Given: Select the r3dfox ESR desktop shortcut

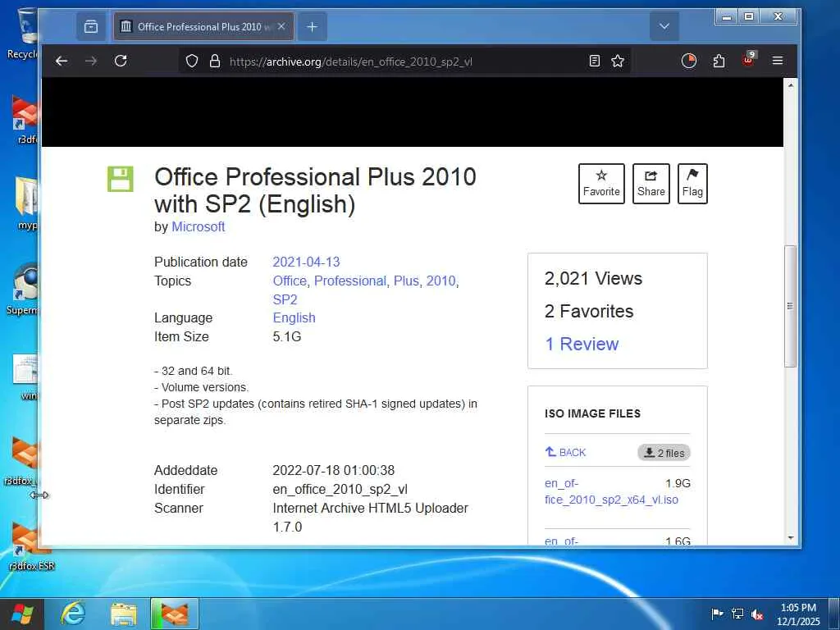Looking at the screenshot, I should coord(30,546).
